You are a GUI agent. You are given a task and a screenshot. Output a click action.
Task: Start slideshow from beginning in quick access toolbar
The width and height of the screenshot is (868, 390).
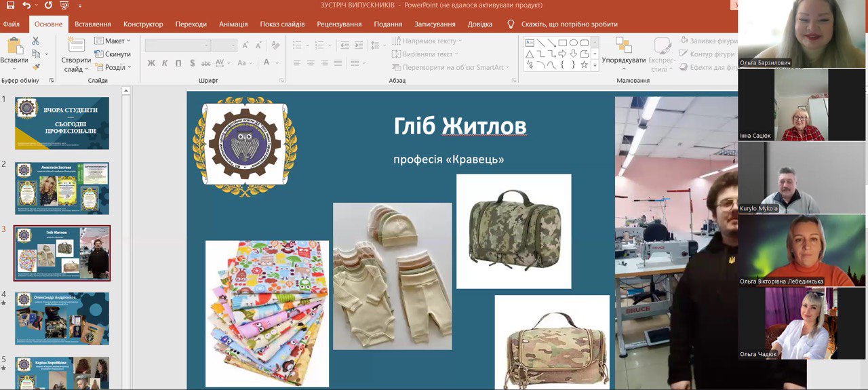coord(66,5)
